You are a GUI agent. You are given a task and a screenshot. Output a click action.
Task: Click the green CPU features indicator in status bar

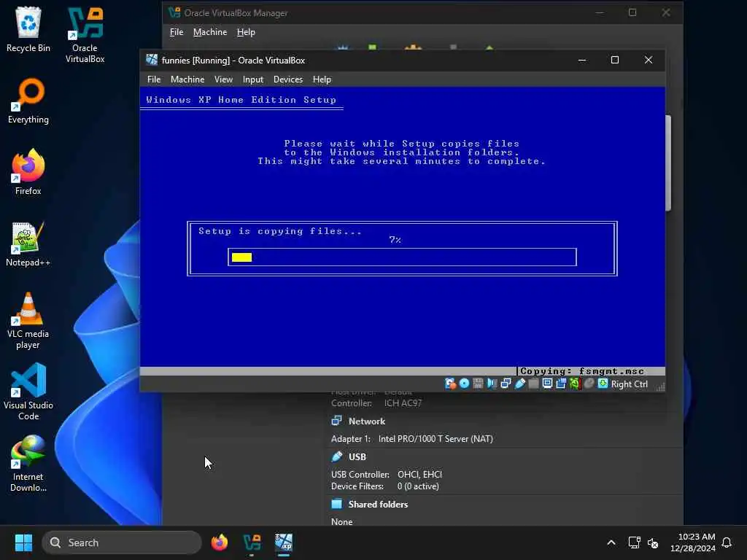(575, 384)
